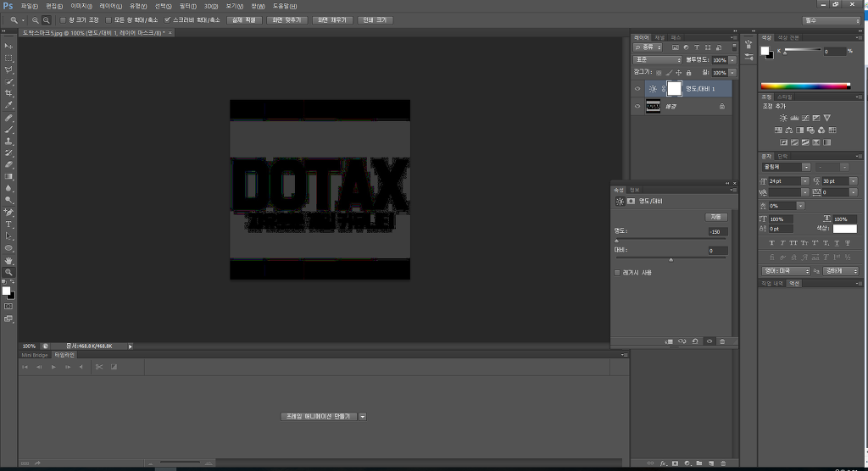Click the 화면 맞추기 button
Image resolution: width=868 pixels, height=471 pixels.
(x=287, y=20)
